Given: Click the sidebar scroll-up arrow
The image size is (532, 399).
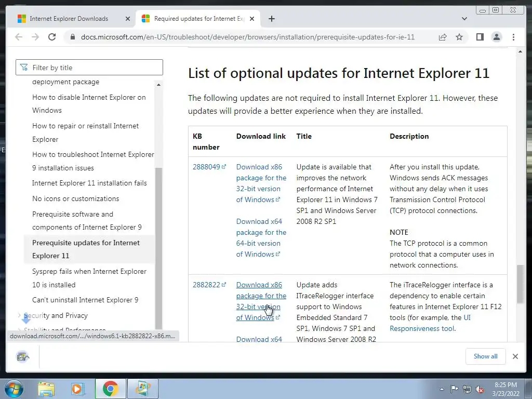Looking at the screenshot, I should 158,85.
